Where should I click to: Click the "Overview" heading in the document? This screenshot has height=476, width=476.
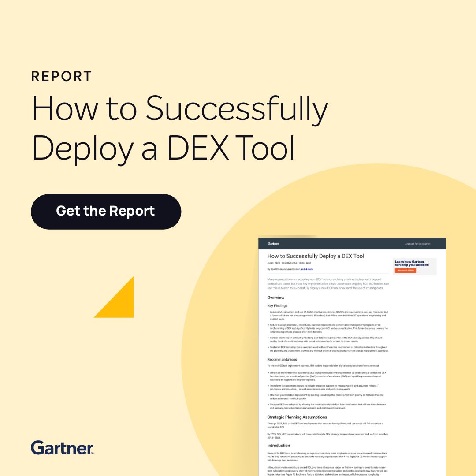(x=275, y=297)
